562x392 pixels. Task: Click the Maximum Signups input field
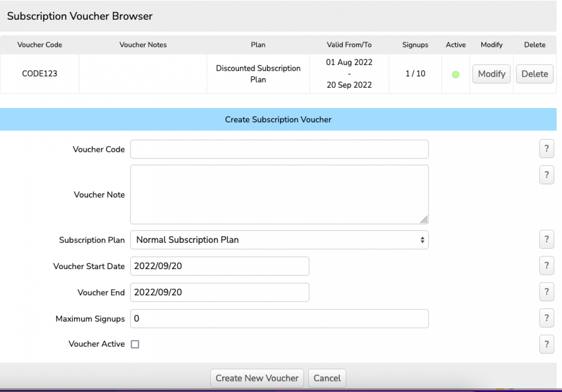click(279, 319)
